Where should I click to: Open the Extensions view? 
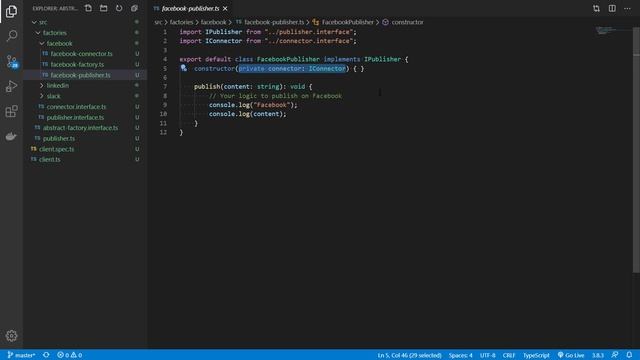pyautogui.click(x=11, y=111)
